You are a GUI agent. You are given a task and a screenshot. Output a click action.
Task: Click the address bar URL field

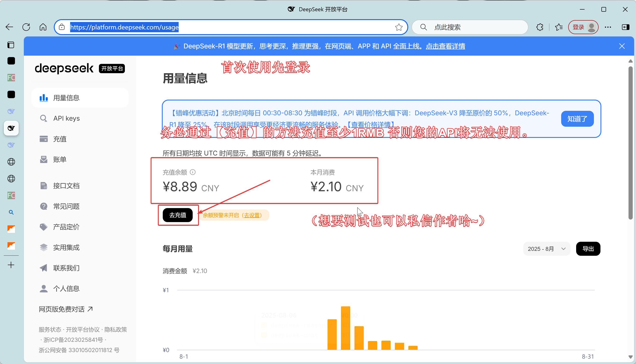pos(231,27)
